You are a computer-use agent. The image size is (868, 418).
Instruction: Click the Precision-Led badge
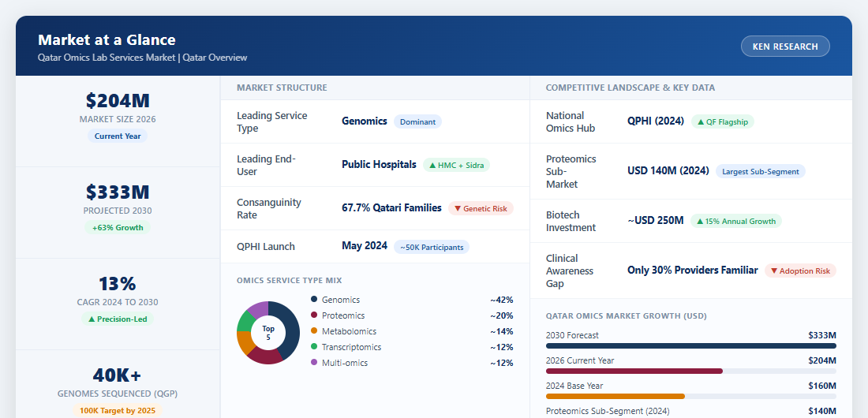coord(118,319)
